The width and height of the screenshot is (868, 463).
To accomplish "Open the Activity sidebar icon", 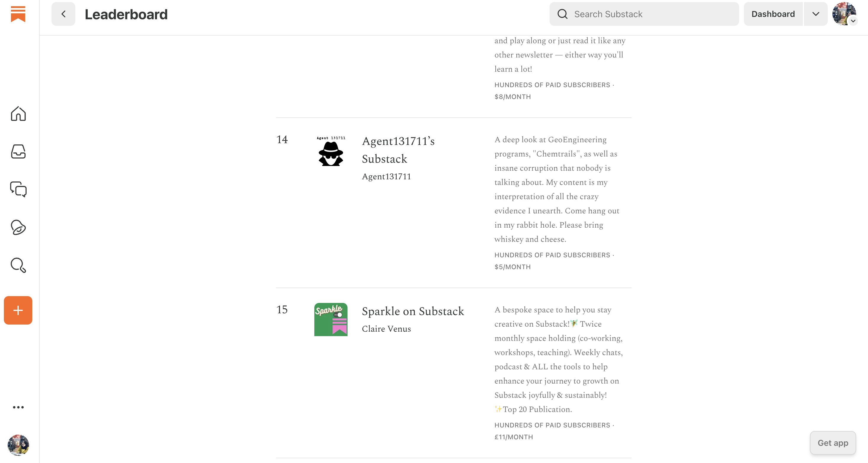I will [18, 227].
